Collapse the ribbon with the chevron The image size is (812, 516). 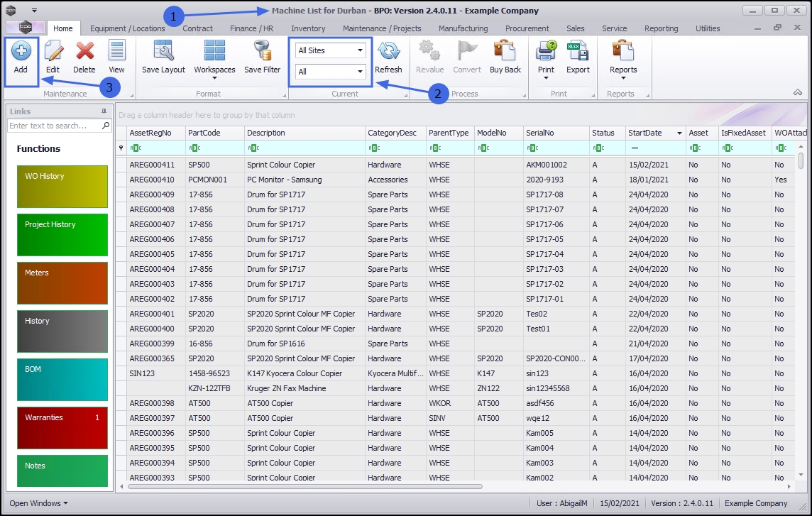point(798,93)
